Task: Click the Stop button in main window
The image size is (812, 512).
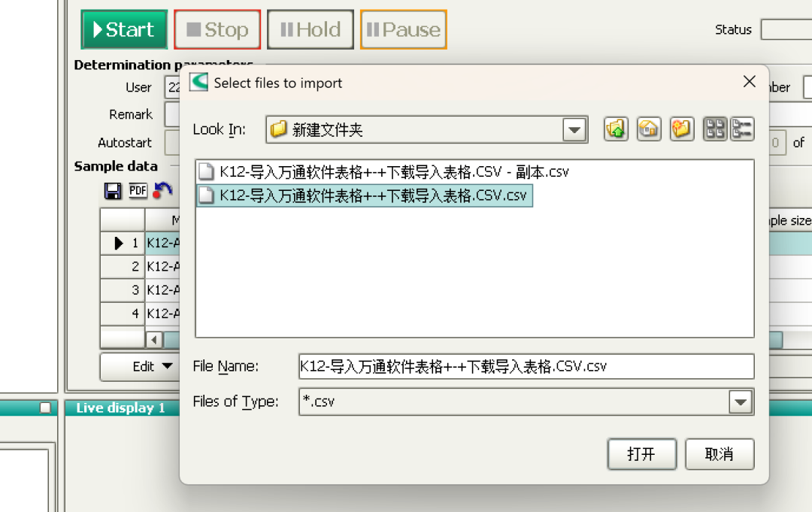Action: [x=217, y=29]
